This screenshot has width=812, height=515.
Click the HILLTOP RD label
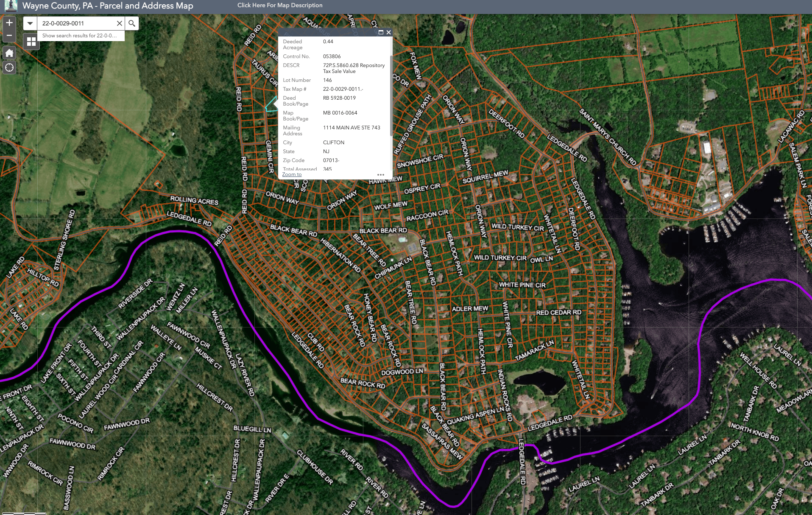[43, 277]
